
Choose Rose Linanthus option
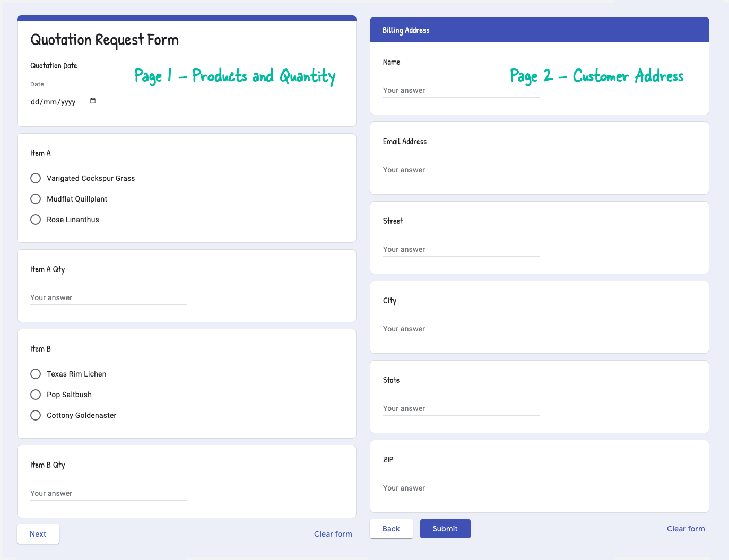tap(36, 220)
